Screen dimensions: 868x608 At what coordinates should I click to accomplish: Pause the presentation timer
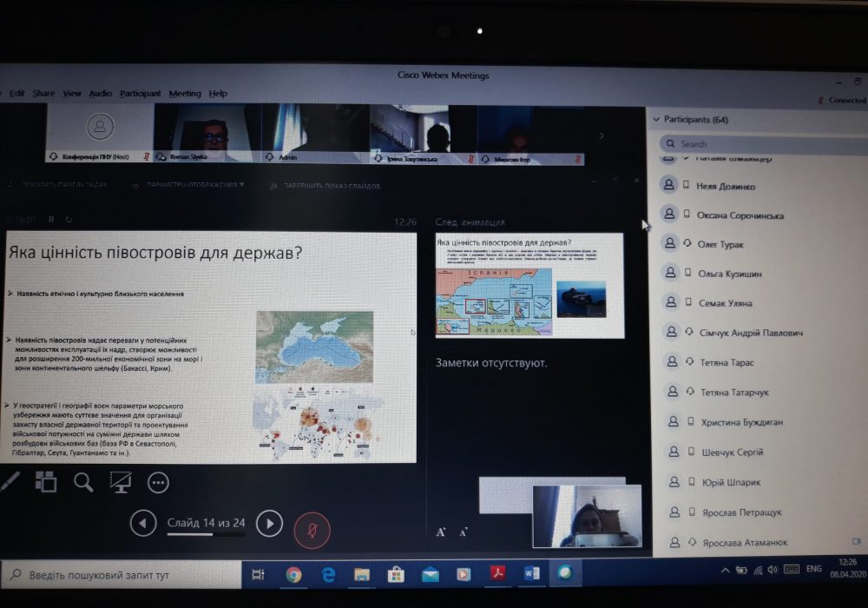click(50, 219)
